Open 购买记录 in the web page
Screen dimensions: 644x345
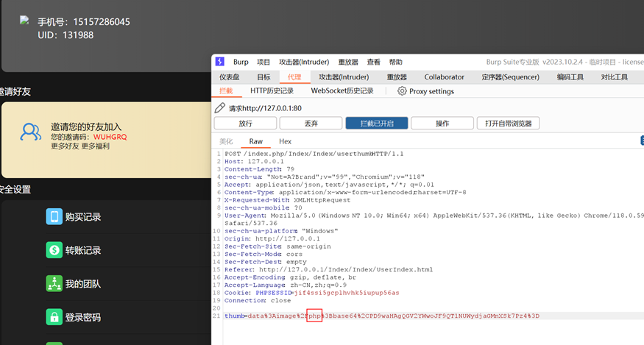coord(83,217)
